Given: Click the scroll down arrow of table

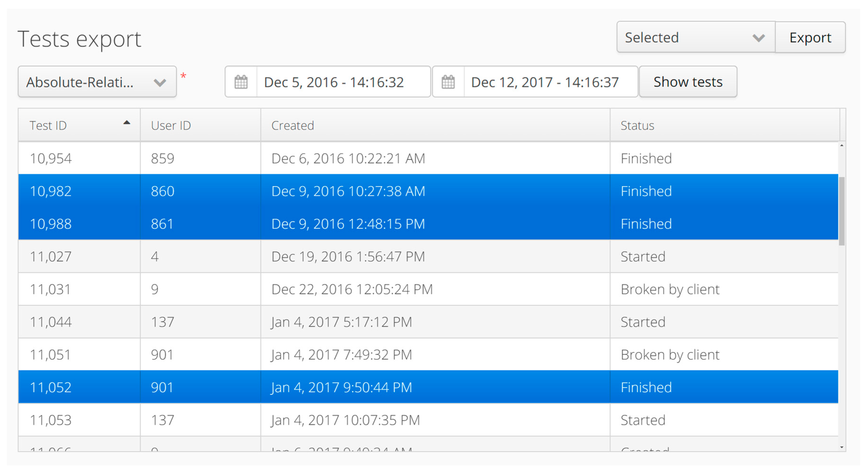Looking at the screenshot, I should [842, 447].
